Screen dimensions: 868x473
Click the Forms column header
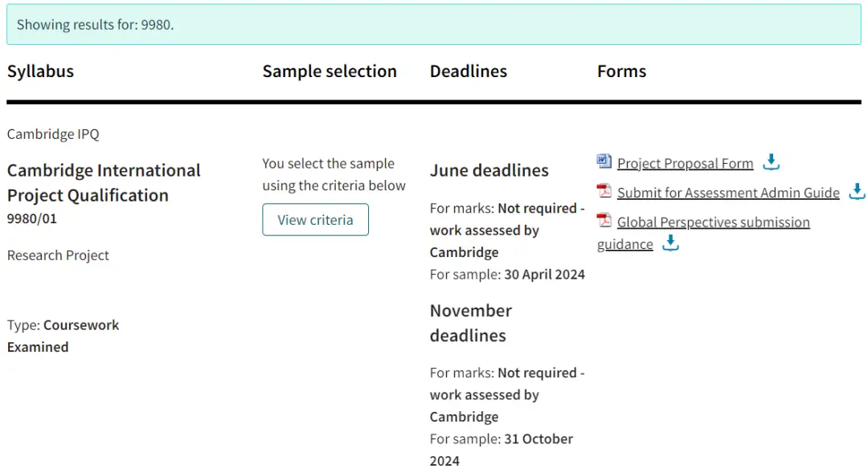(x=621, y=71)
